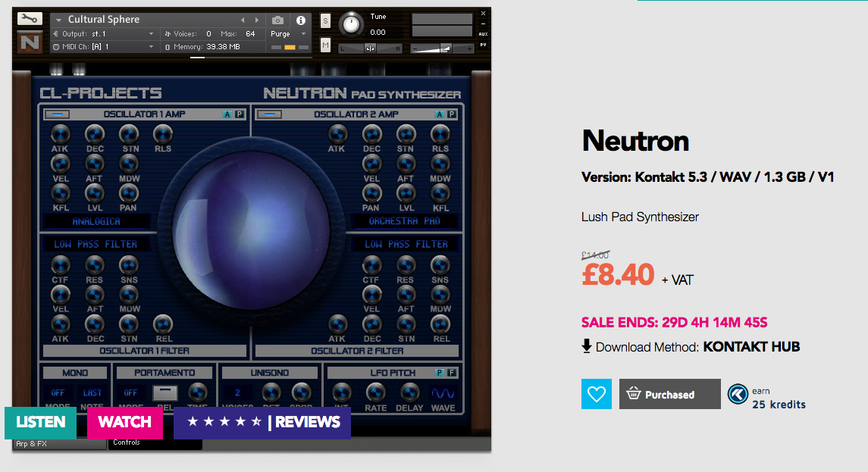Click the Oscillator 2 filter RES knob

(406, 265)
